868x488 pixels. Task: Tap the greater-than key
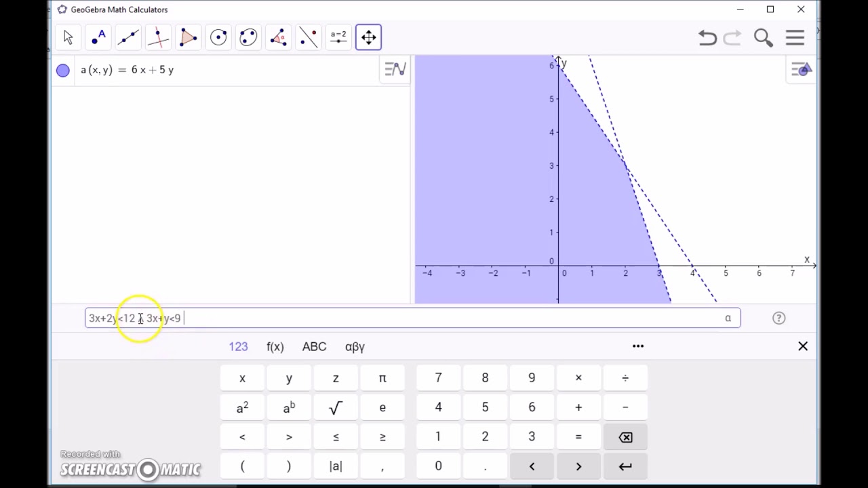pos(289,437)
